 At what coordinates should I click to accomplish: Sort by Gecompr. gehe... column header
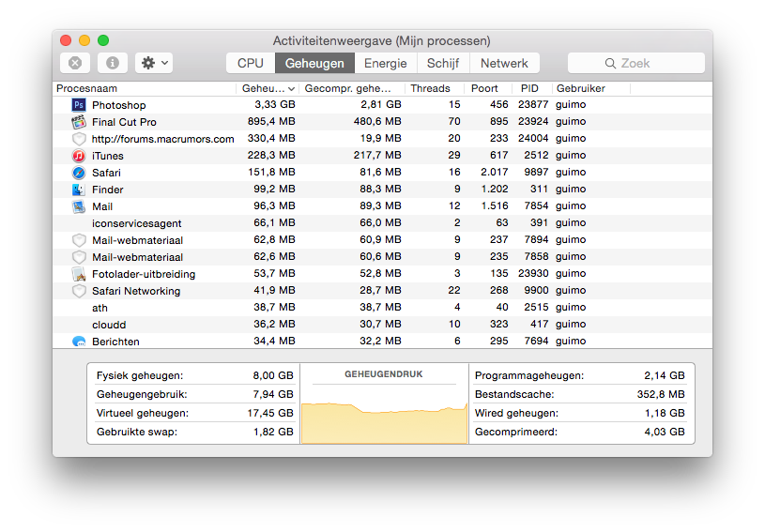point(352,88)
